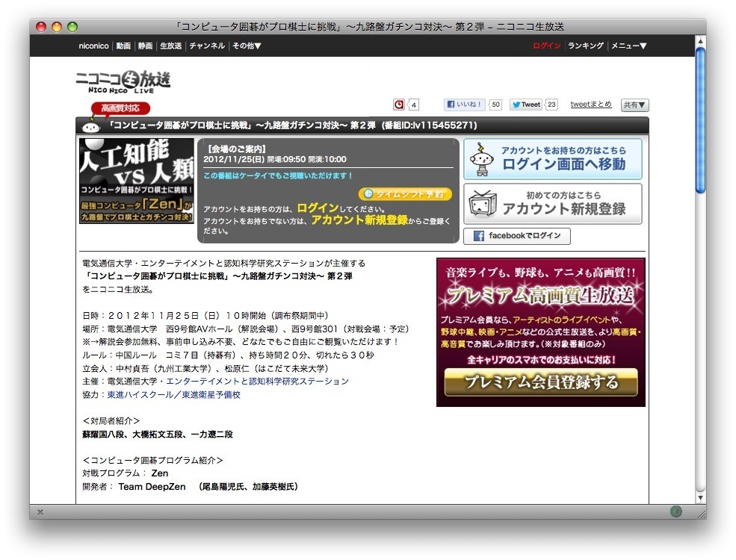
Task: Click the window resize grip
Action: pyautogui.click(x=701, y=514)
